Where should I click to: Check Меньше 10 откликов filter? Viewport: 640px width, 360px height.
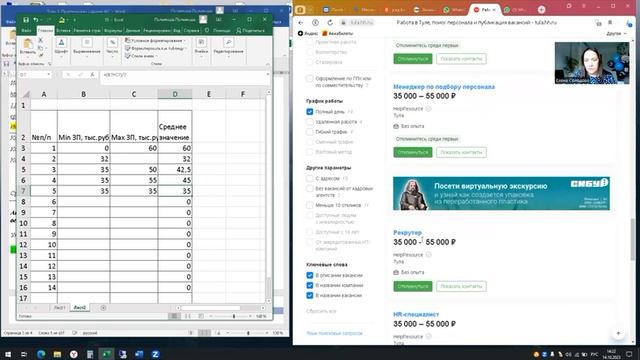pos(310,205)
